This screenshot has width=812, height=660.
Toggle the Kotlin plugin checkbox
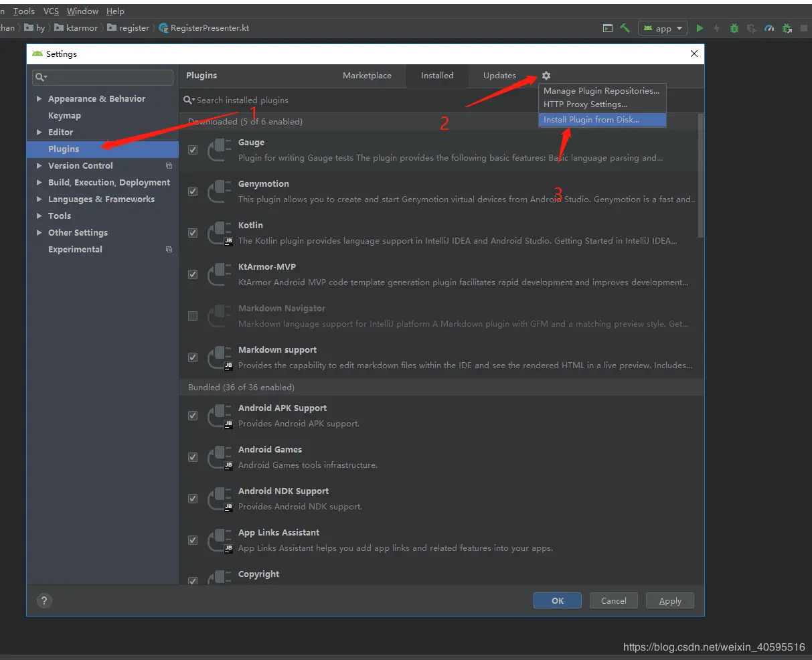pos(193,233)
